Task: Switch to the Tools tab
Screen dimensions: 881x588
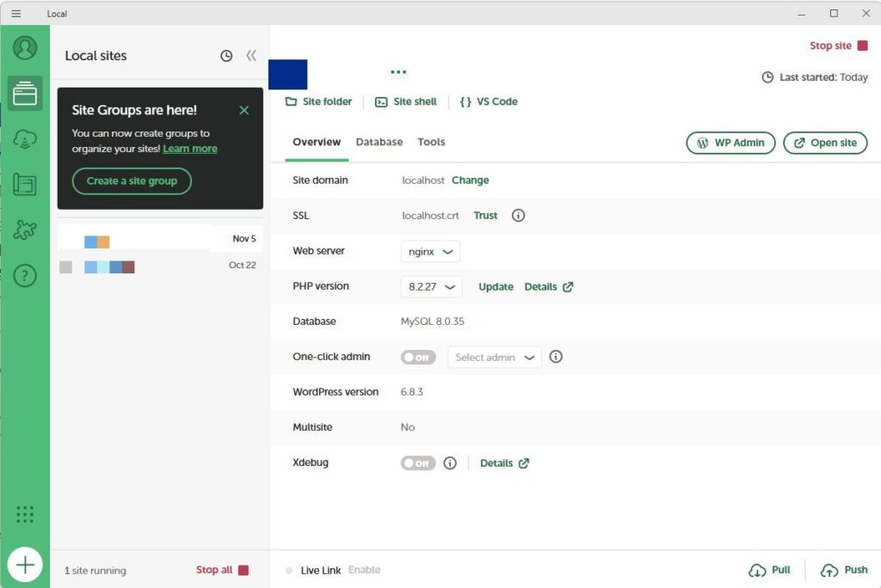Action: 431,143
